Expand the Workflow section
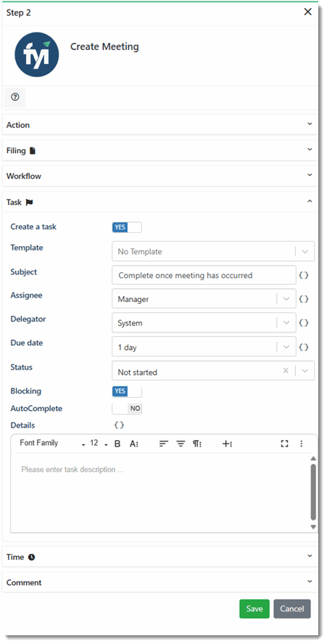 click(x=160, y=176)
